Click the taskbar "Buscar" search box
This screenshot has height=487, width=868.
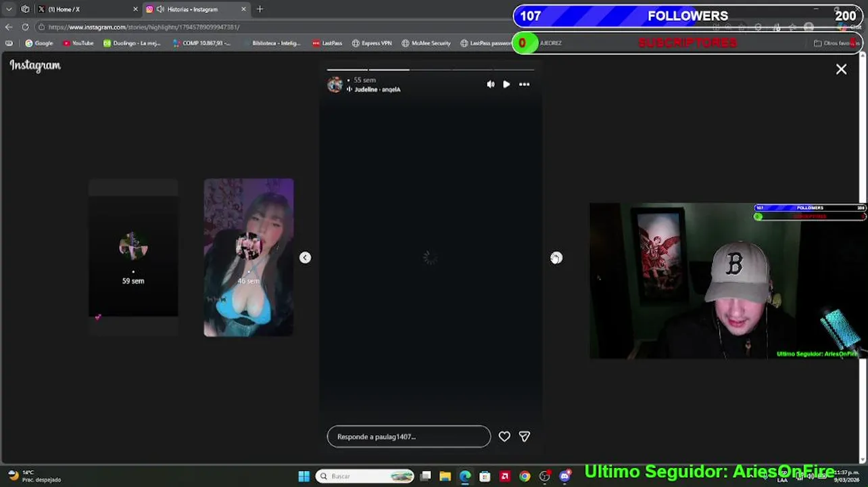point(364,476)
